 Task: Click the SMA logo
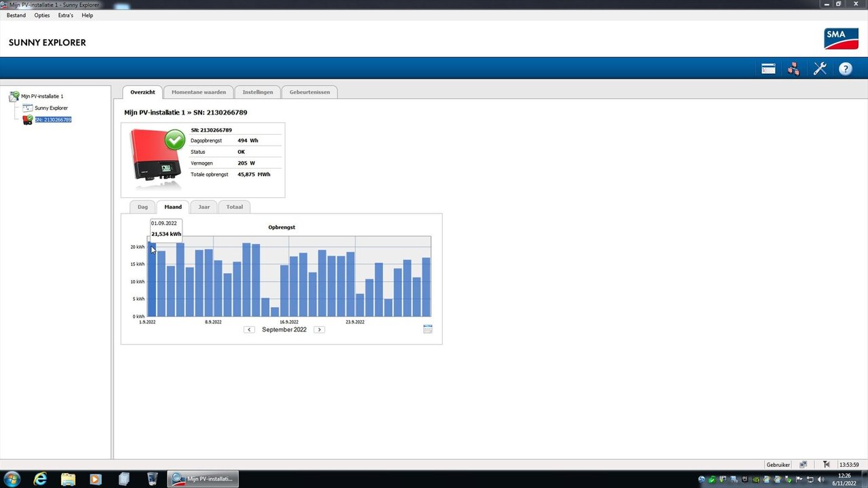click(x=841, y=39)
